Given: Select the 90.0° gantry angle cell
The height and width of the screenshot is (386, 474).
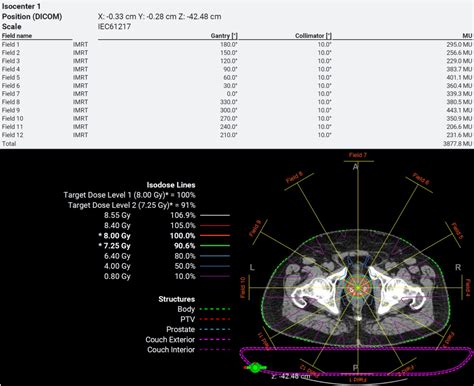Looking at the screenshot, I should [230, 69].
